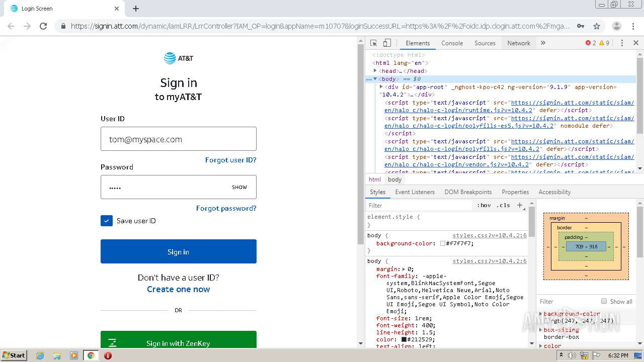Click the system tray volume icon
This screenshot has width=644, height=362.
(x=572, y=355)
